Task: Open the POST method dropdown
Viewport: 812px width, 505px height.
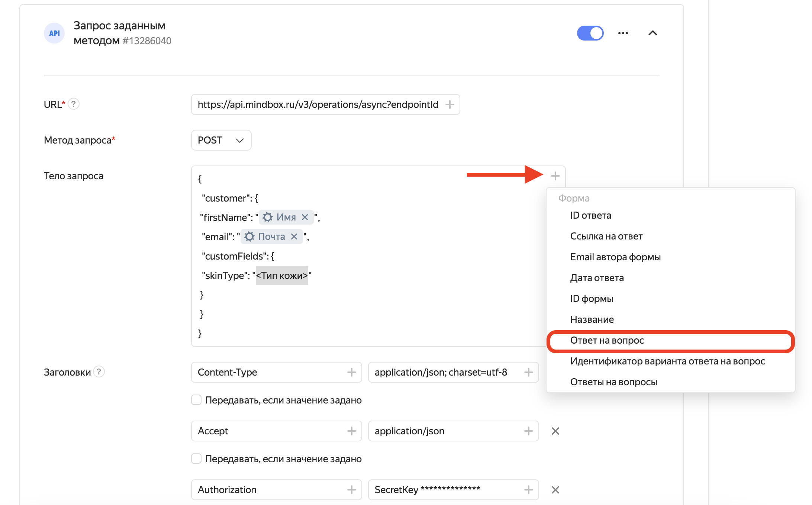Action: click(x=221, y=140)
